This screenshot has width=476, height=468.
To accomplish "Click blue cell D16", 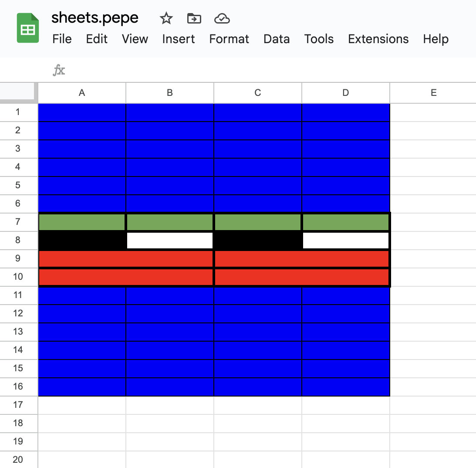I will pos(346,387).
